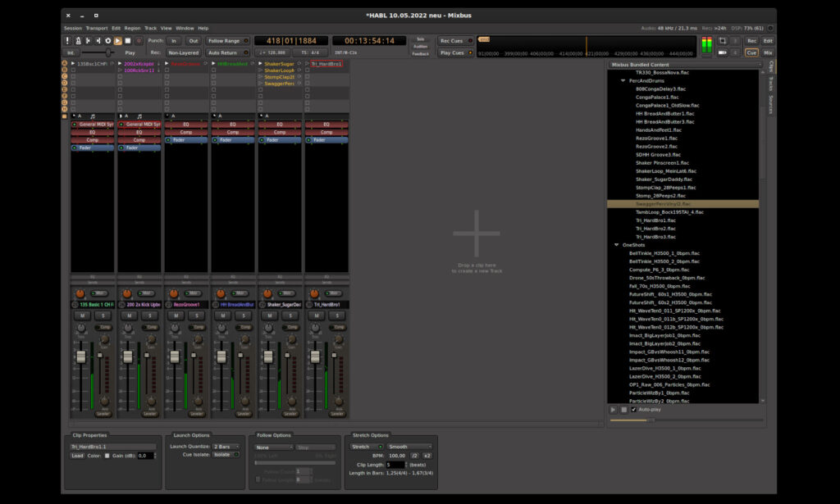Launch cue scene H
The width and height of the screenshot is (840, 504).
[65, 109]
